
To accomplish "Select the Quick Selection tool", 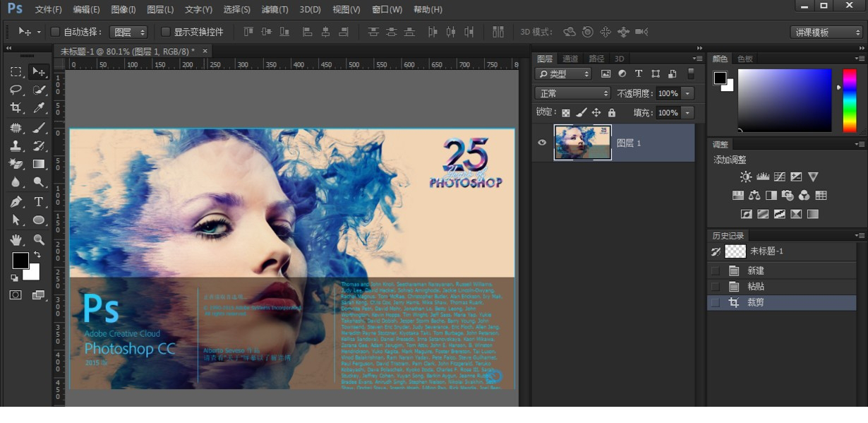I will (x=39, y=90).
